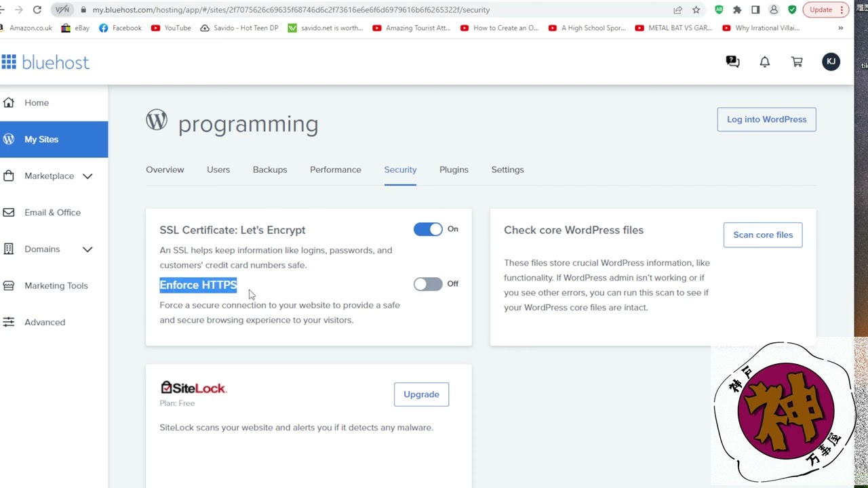Open the Bluehost apps grid icon

(8, 62)
